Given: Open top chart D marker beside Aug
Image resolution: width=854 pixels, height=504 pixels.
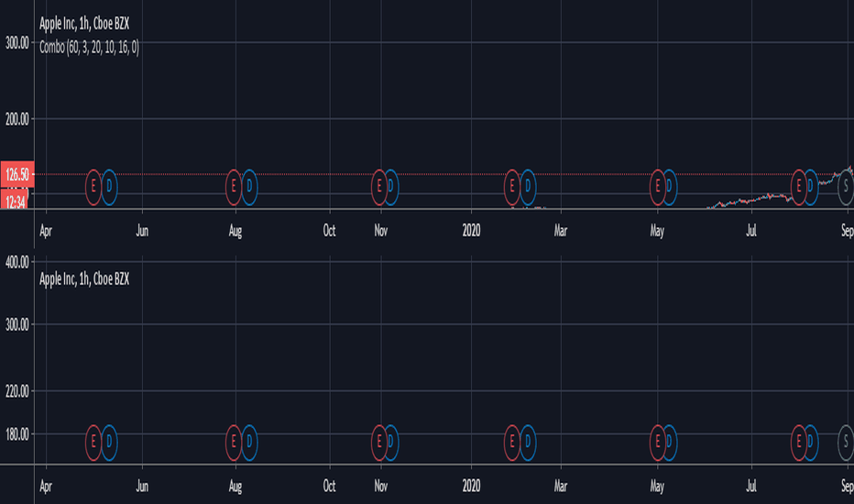Looking at the screenshot, I should 249,187.
